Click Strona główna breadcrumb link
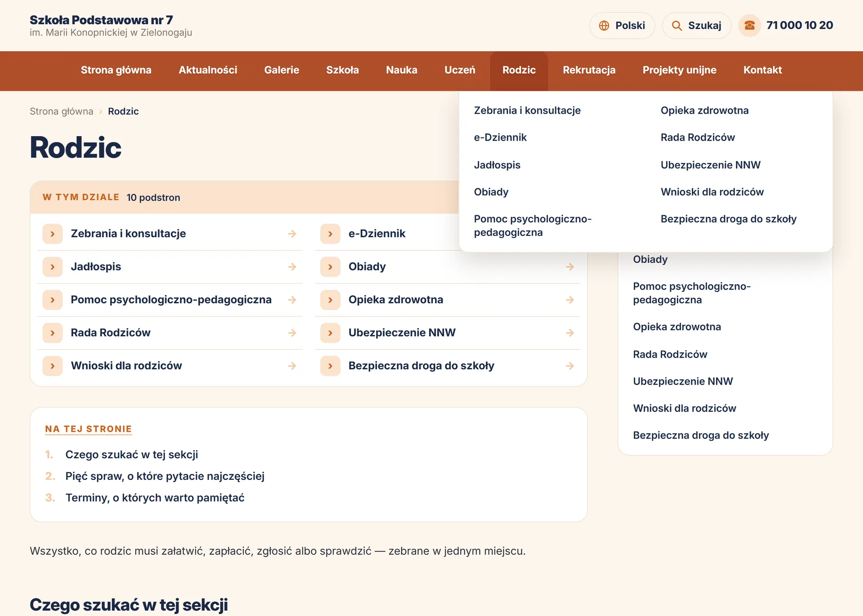This screenshot has width=863, height=616. [62, 111]
